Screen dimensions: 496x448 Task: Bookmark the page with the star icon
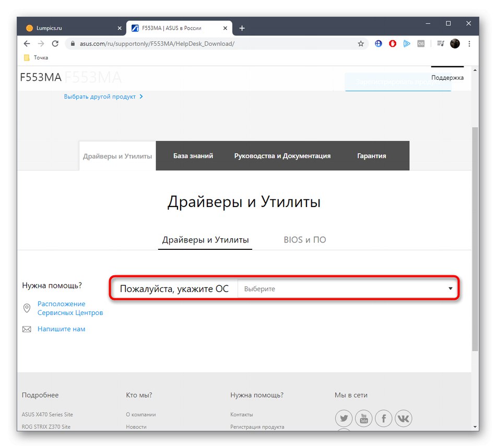(361, 44)
